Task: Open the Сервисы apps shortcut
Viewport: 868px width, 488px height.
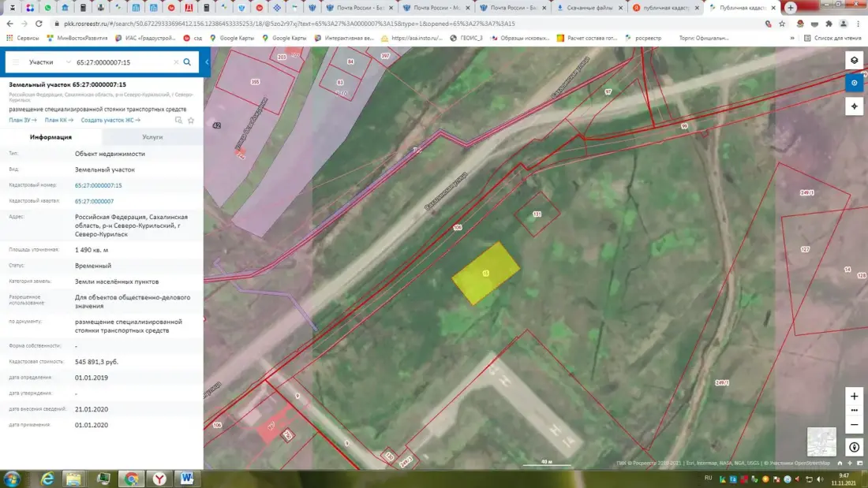Action: (22, 38)
